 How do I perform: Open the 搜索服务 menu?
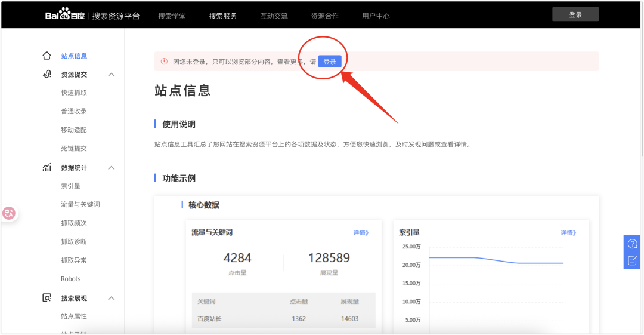click(223, 16)
